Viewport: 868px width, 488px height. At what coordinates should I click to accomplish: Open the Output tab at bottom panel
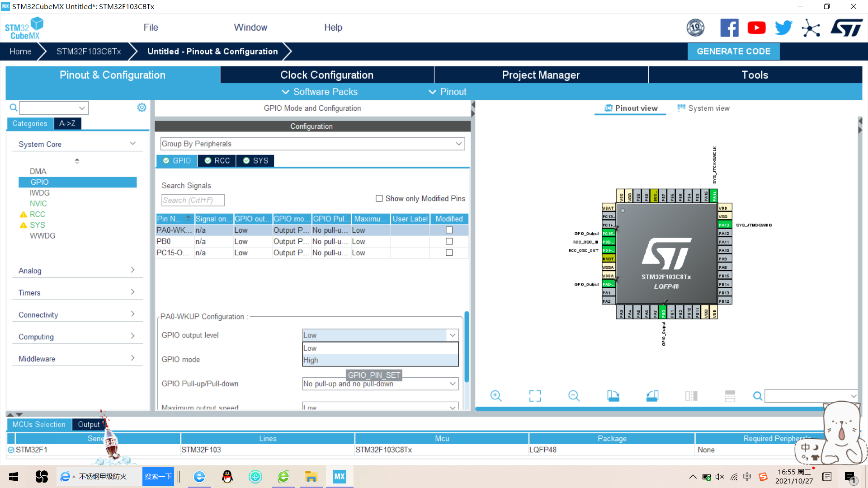coord(89,425)
